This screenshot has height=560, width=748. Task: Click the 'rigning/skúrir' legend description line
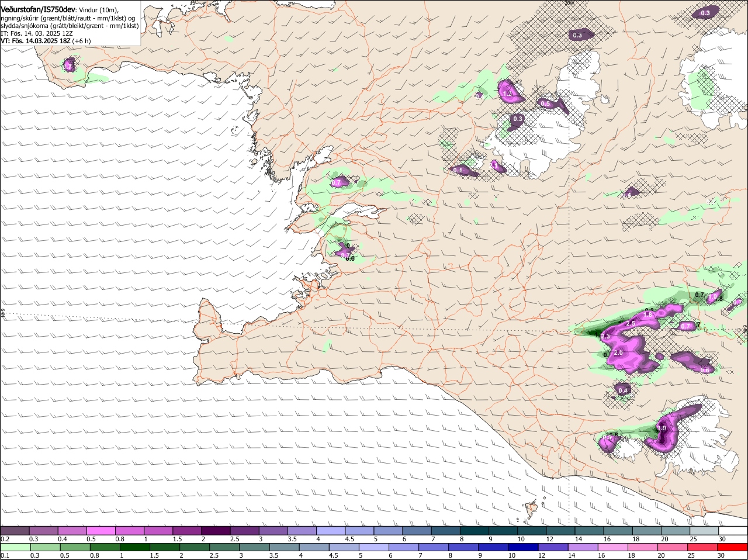click(68, 18)
